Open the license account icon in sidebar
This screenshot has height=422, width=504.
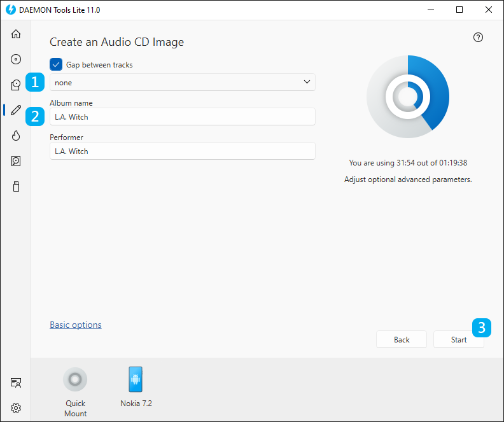tap(16, 383)
